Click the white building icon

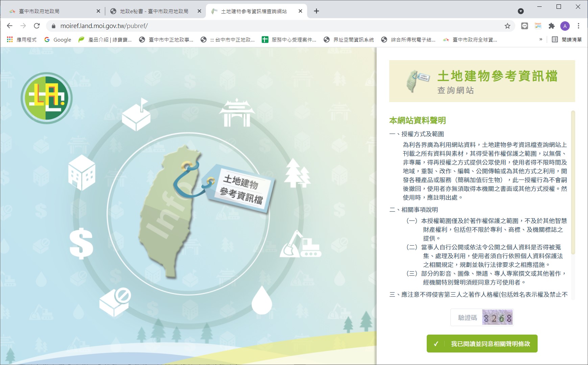coord(81,172)
